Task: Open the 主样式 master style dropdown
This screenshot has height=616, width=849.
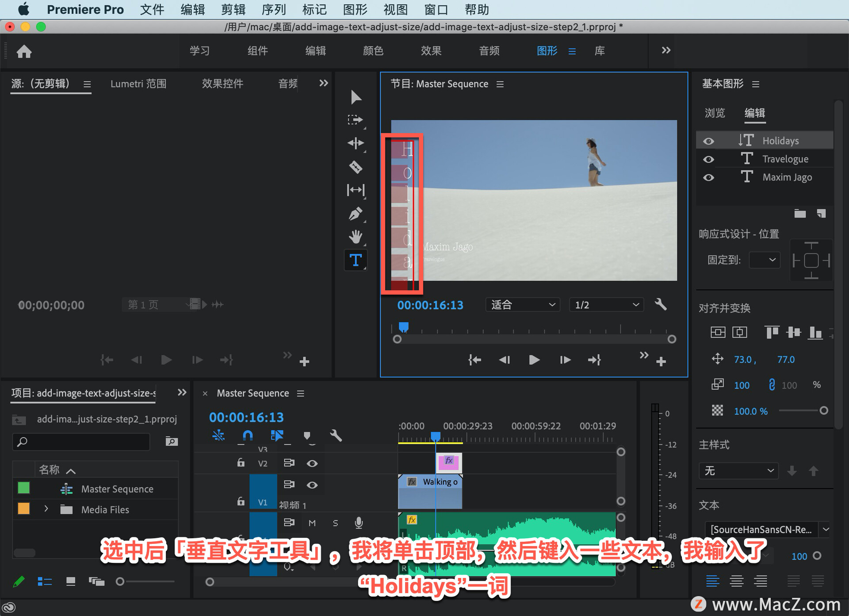Action: pyautogui.click(x=739, y=471)
